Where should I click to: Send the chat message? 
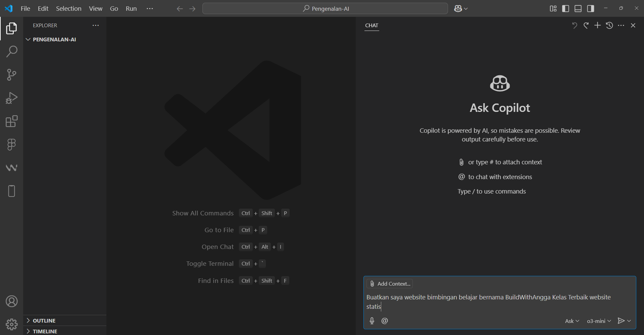(x=621, y=321)
